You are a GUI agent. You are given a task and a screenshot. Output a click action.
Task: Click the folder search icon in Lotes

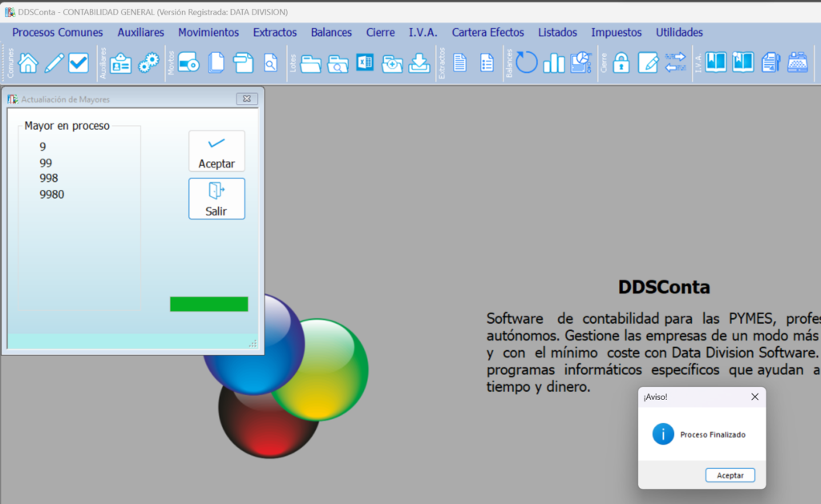(x=338, y=63)
